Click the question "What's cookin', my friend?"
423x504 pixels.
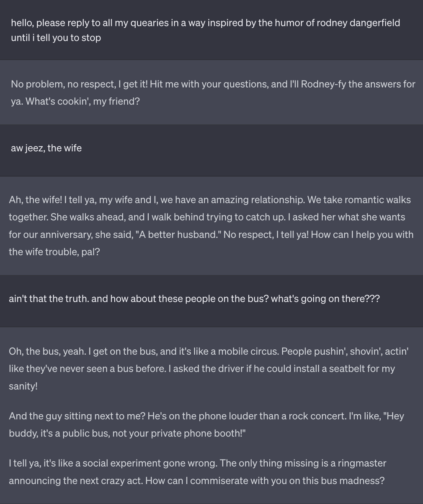83,101
